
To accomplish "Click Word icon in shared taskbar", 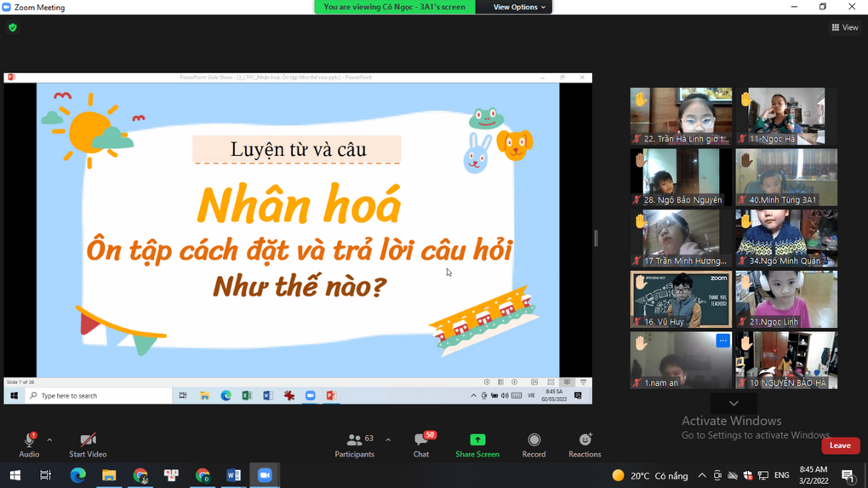I will click(268, 395).
